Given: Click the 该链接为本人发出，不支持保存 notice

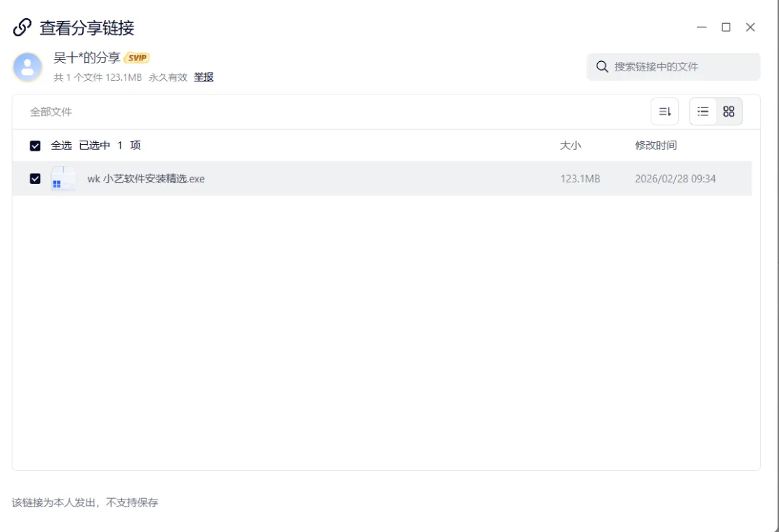Looking at the screenshot, I should 85,502.
